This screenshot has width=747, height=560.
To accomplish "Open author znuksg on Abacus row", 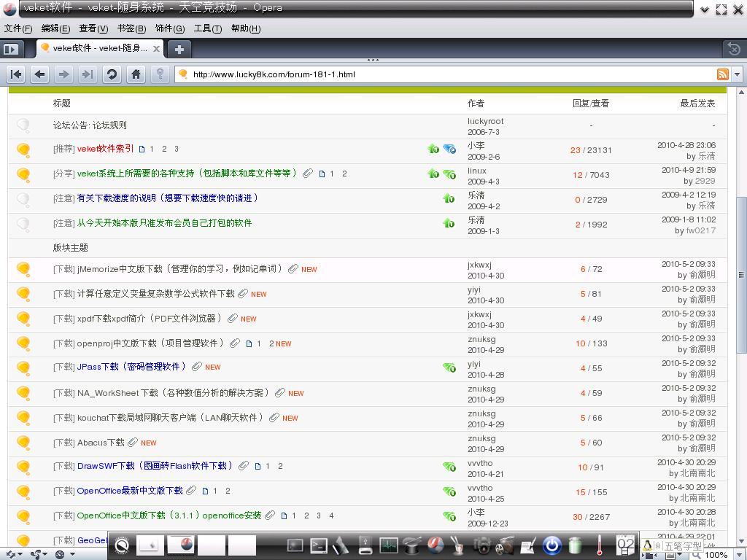I will click(481, 438).
